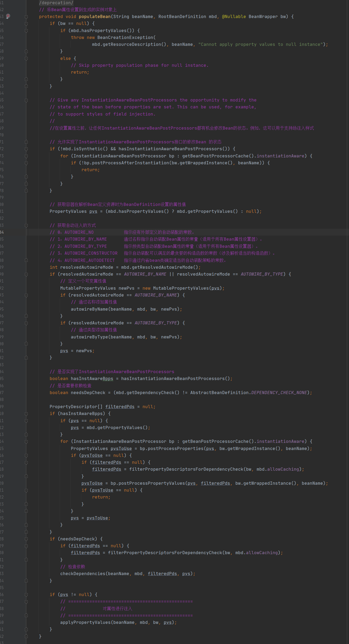This screenshot has width=349, height=644.
Task: Click the postProcessPropertyValues method call
Action: pyautogui.click(x=152, y=483)
